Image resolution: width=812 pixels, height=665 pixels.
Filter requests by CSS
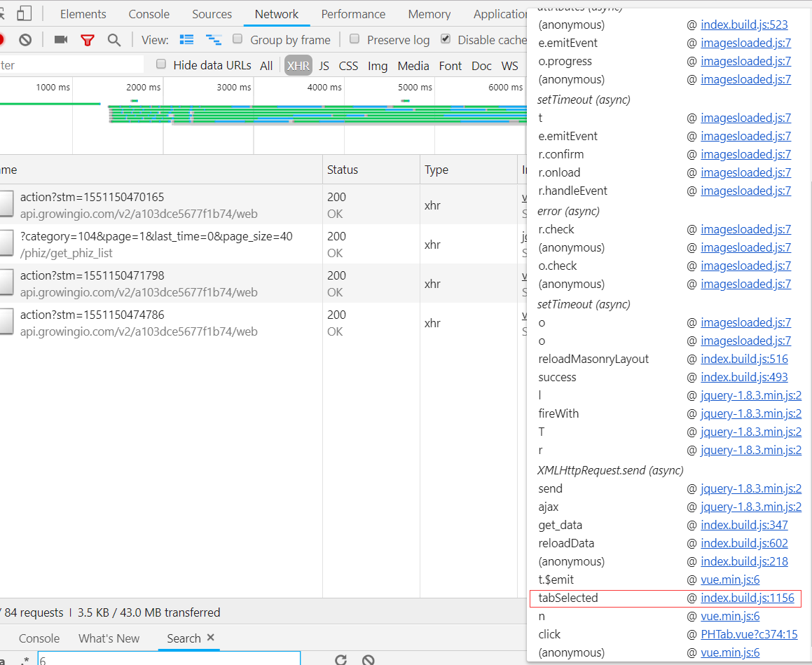click(348, 66)
